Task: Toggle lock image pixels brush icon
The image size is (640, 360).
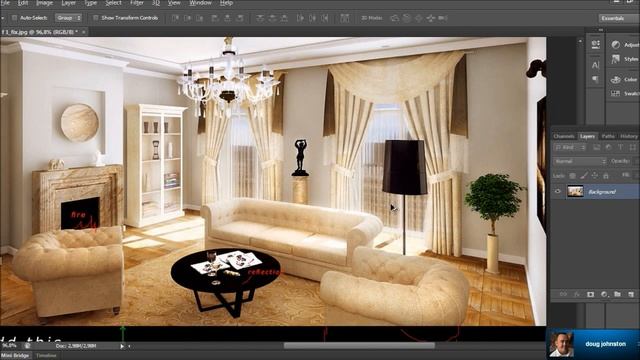Action: [x=584, y=176]
